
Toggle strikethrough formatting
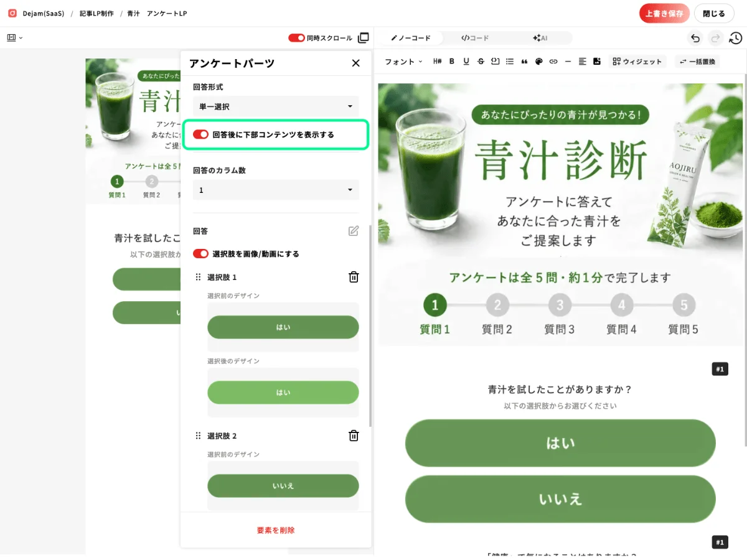click(481, 61)
